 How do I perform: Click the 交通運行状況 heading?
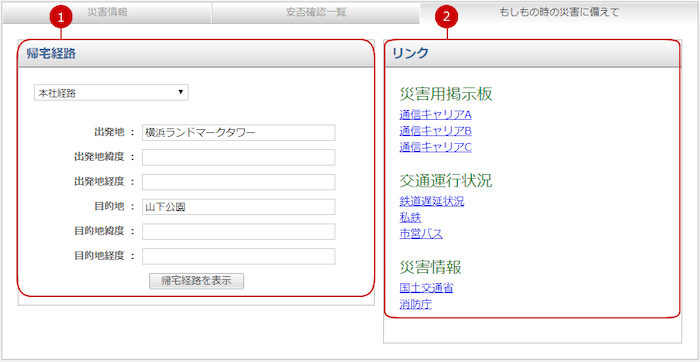click(x=446, y=180)
